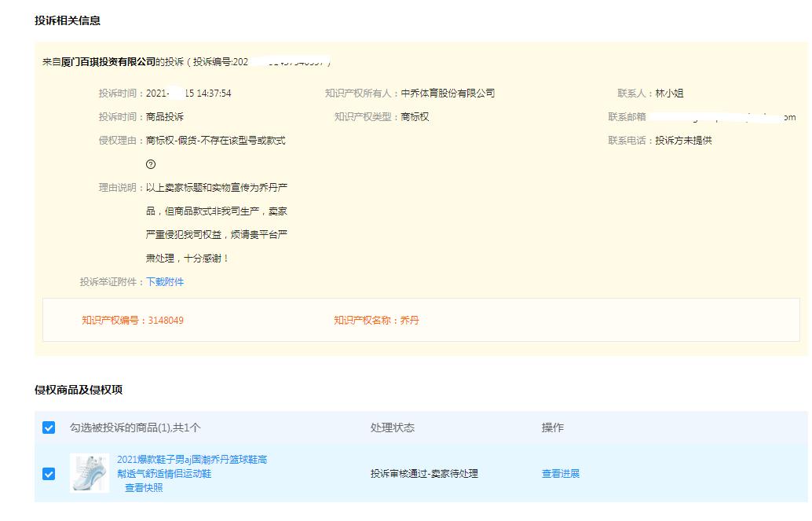
Task: Click the question-mark help icon under 侵权理由
Action: (x=151, y=164)
